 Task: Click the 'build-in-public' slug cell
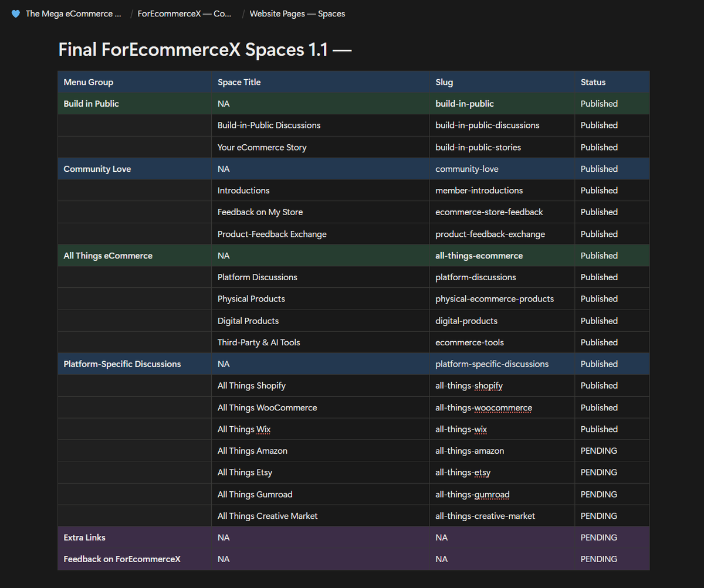coord(502,104)
